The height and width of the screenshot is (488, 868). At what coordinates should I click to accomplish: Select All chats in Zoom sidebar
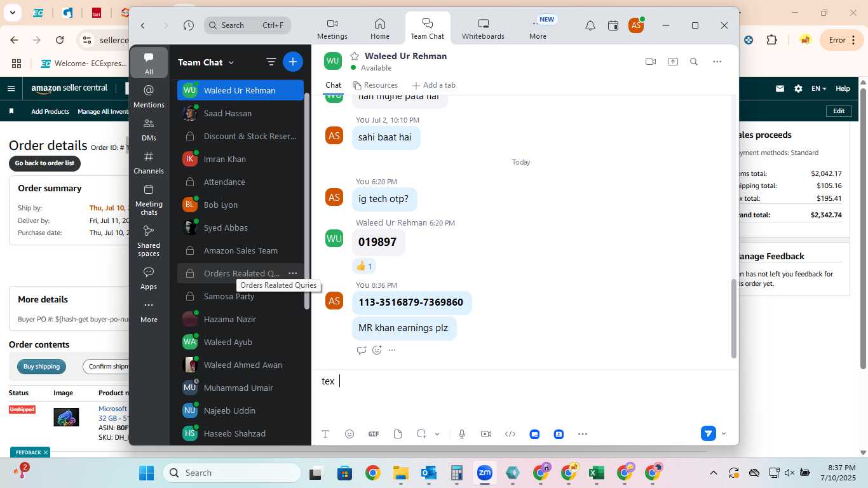click(x=149, y=63)
